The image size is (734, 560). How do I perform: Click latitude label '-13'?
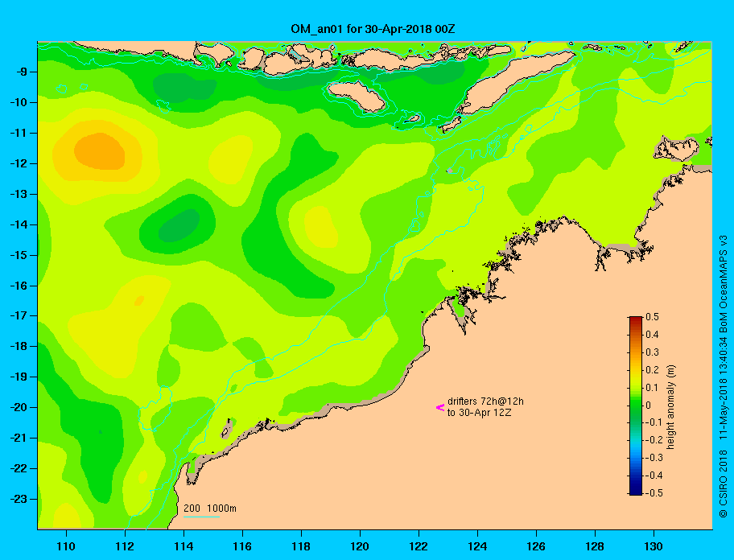(17, 194)
